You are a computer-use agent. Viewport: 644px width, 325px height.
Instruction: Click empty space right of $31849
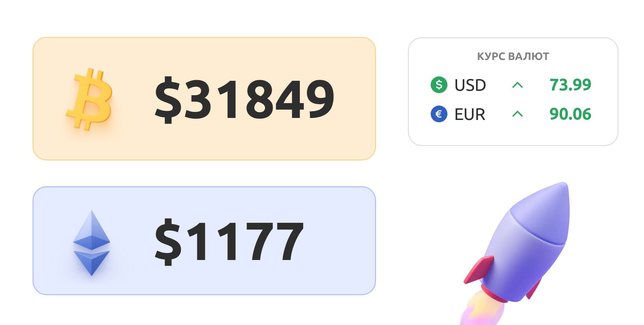[355, 99]
